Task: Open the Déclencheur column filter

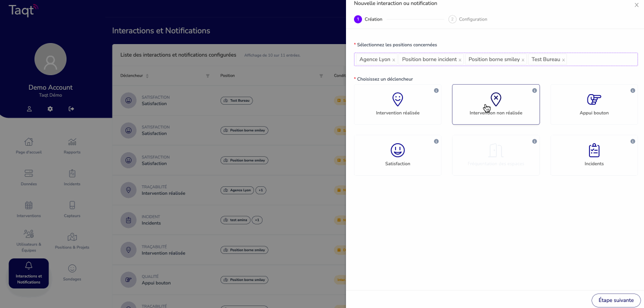Action: coord(207,76)
